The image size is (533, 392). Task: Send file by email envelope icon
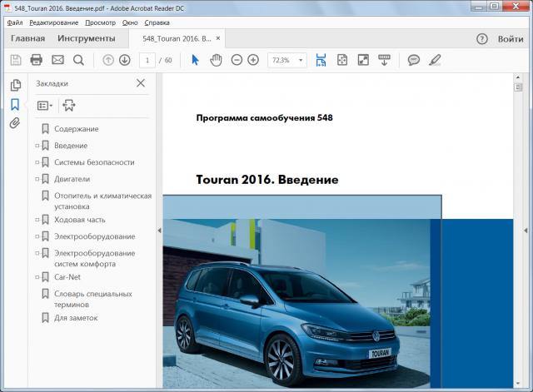point(57,60)
